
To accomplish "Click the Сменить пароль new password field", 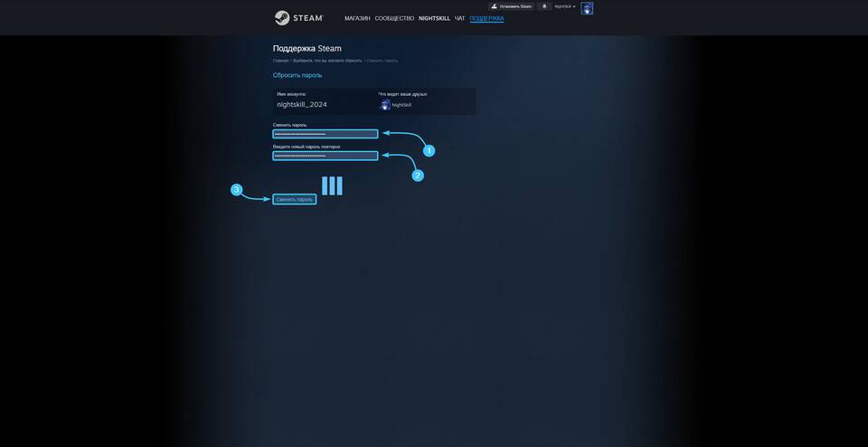I will pos(325,134).
